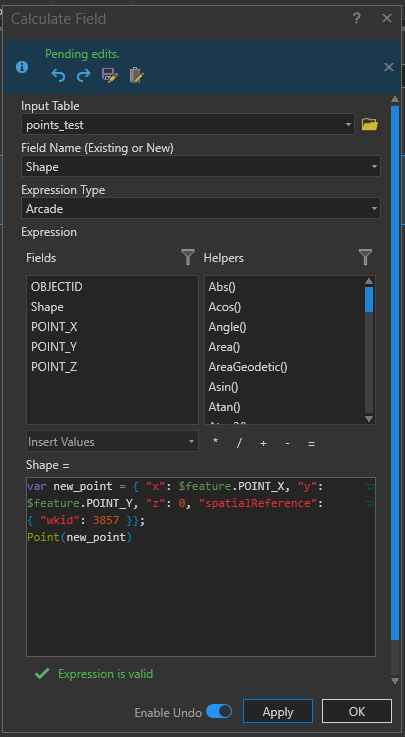Screen dimensions: 405x737
Task: Expand the Input Table dropdown
Action: [348, 125]
